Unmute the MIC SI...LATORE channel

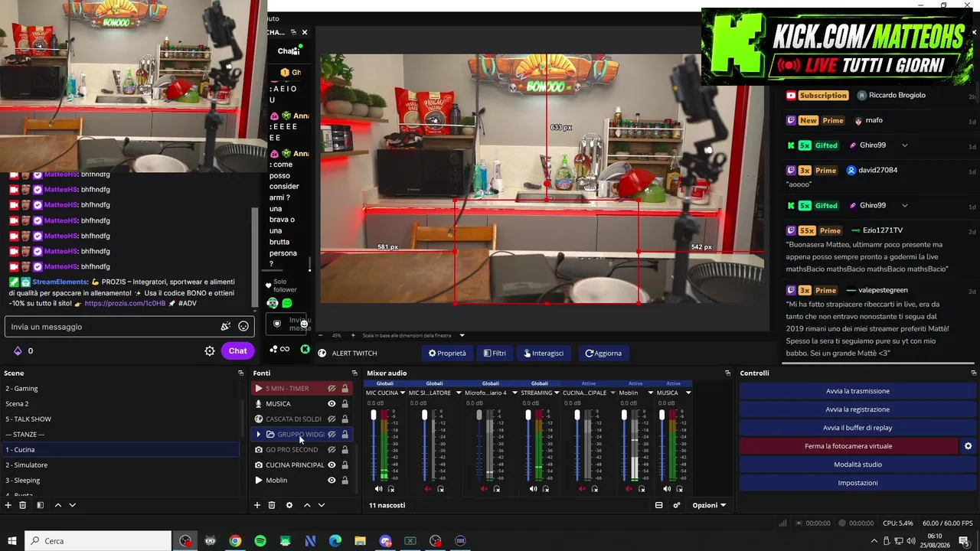[x=428, y=488]
